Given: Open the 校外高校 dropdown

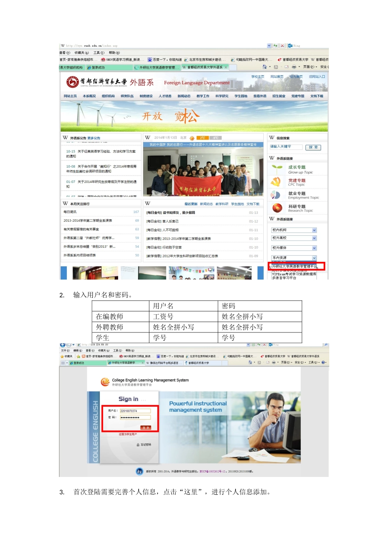Looking at the screenshot, I should coord(294,238).
